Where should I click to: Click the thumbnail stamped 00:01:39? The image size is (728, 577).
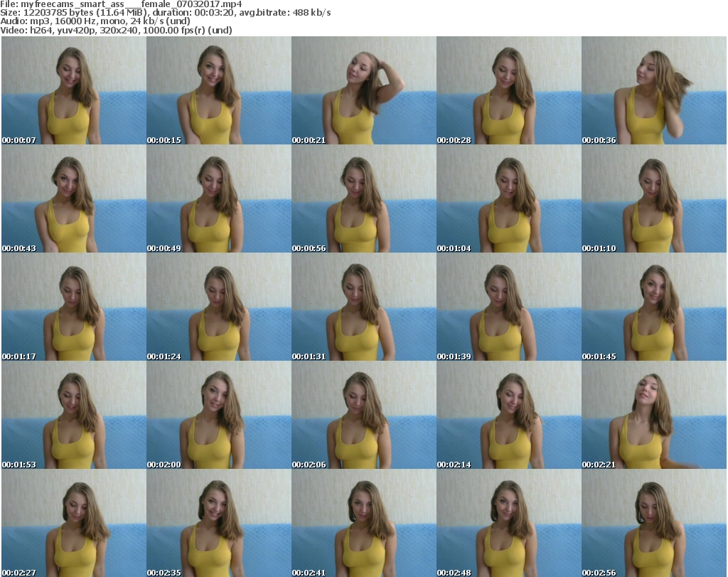click(x=509, y=307)
